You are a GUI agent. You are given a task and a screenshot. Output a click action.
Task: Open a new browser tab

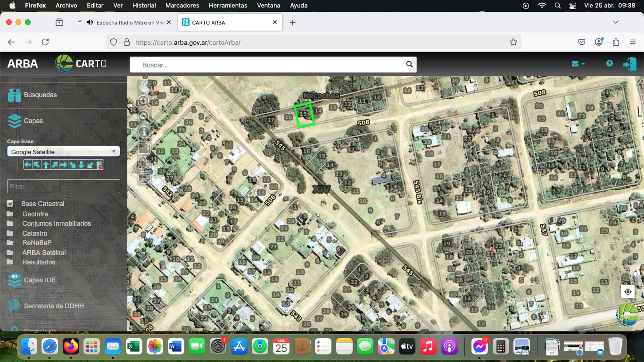(x=292, y=22)
